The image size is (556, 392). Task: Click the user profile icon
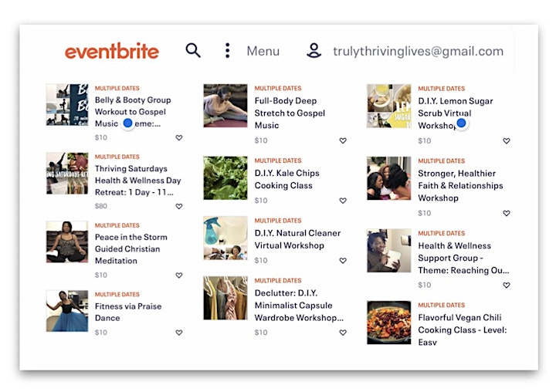[x=314, y=51]
